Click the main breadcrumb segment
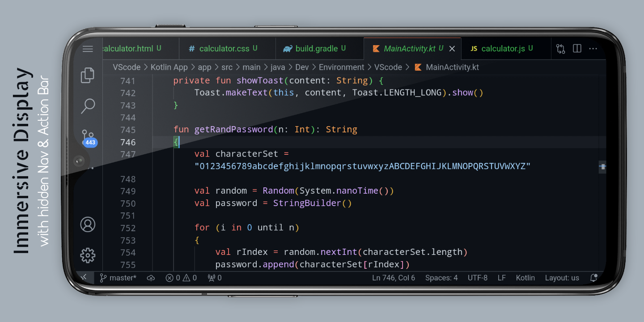 251,67
